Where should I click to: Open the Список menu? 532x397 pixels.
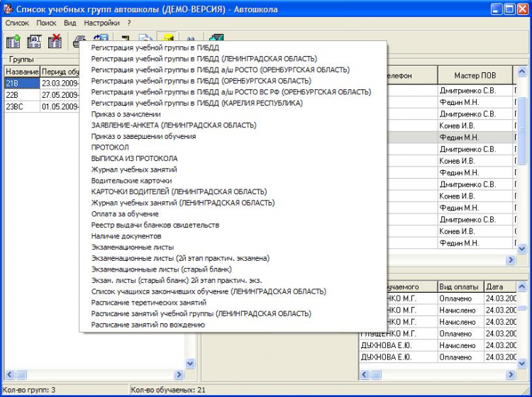(17, 23)
